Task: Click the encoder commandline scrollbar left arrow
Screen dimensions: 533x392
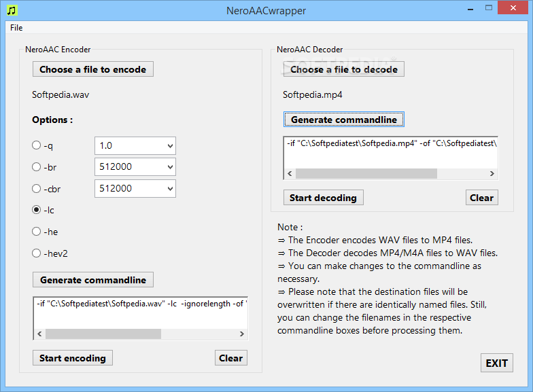Action: (39, 334)
